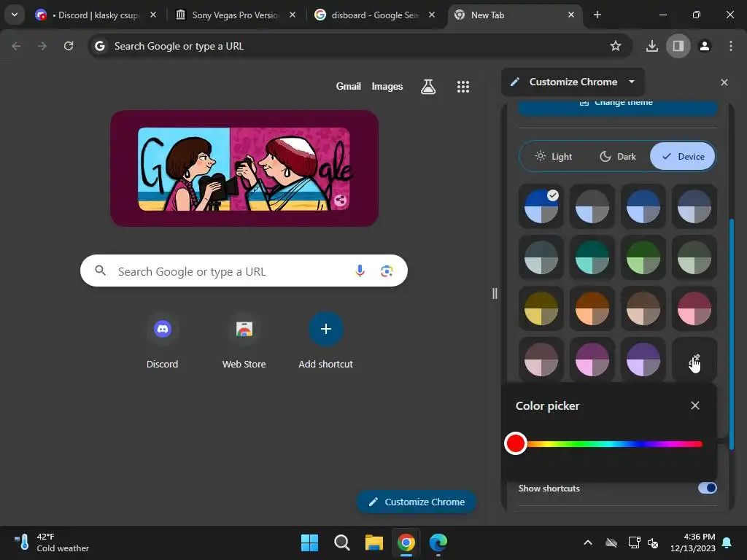747x560 pixels.
Task: Open the Discord shortcut
Action: pyautogui.click(x=163, y=340)
